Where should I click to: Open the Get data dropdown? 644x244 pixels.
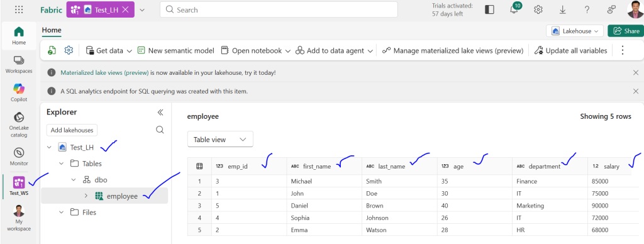click(x=109, y=50)
